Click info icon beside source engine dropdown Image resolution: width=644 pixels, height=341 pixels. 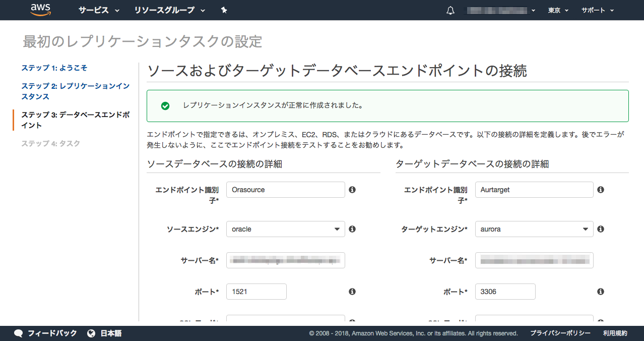[x=352, y=229]
